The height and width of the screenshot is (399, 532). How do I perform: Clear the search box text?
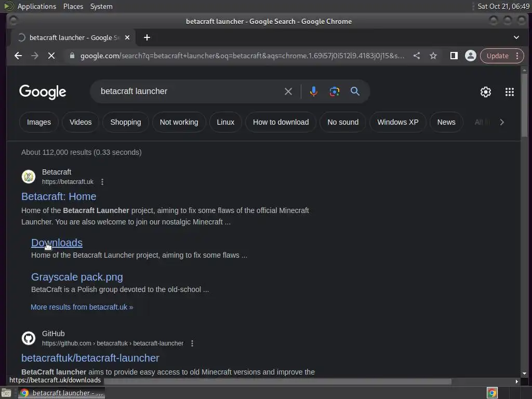tap(288, 91)
